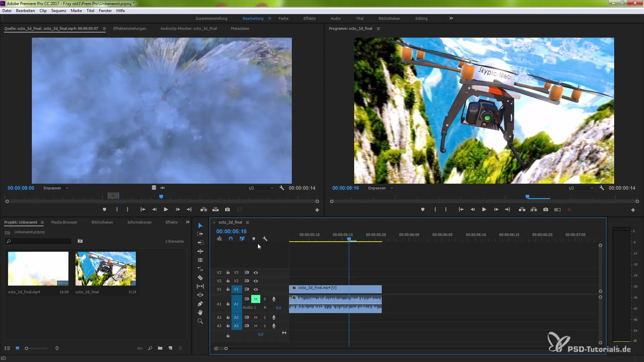Select the Selection tool arrow
The height and width of the screenshot is (362, 644).
coord(200,225)
